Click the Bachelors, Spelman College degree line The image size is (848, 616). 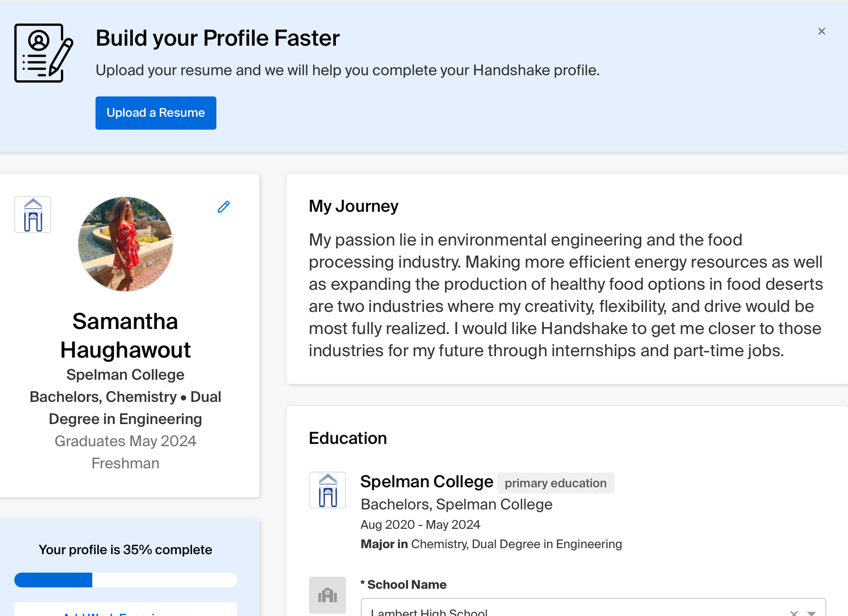(457, 504)
